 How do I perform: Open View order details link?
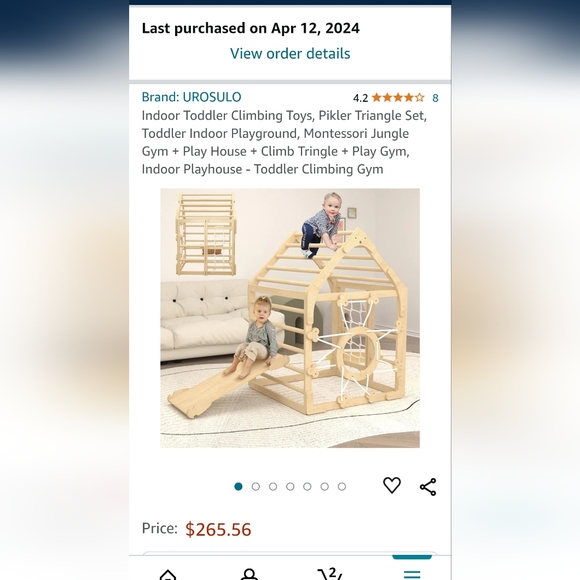pyautogui.click(x=290, y=54)
